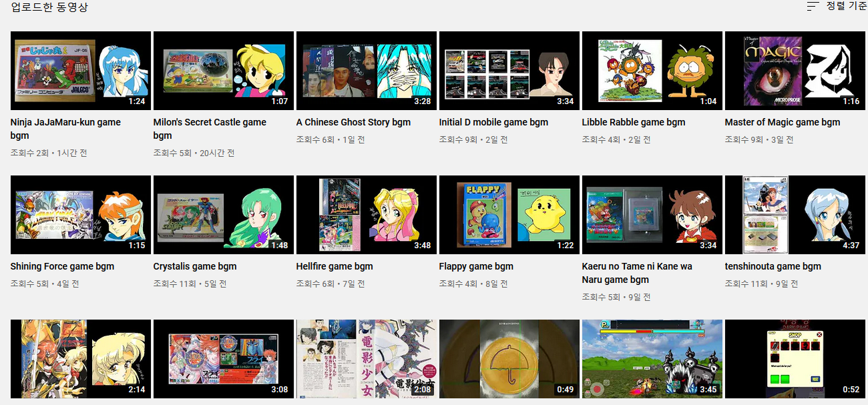Open Libble Rabble game bgm thumbnail
The height and width of the screenshot is (405, 868).
pyautogui.click(x=652, y=71)
